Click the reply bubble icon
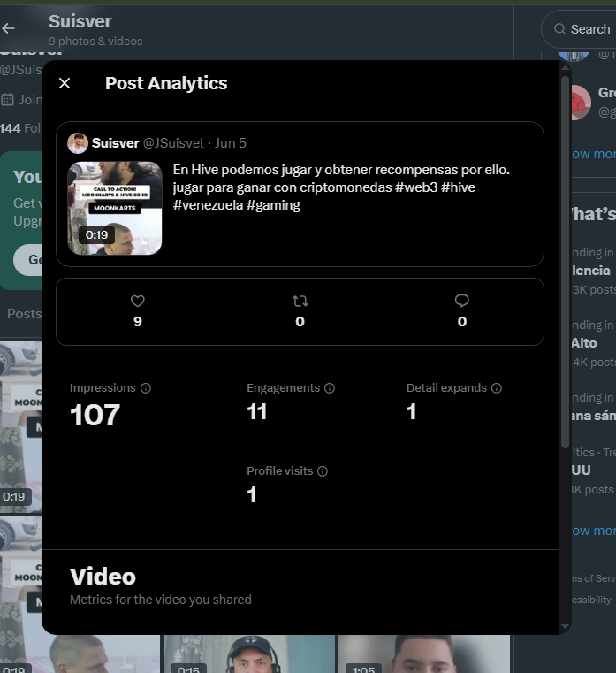Screen dimensions: 616x673 coord(462,301)
